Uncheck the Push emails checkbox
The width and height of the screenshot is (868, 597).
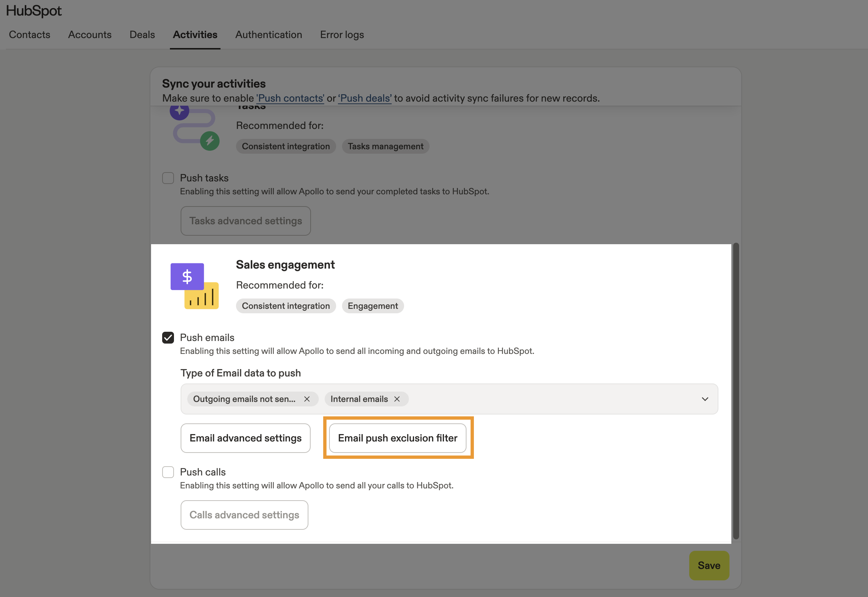(x=168, y=337)
